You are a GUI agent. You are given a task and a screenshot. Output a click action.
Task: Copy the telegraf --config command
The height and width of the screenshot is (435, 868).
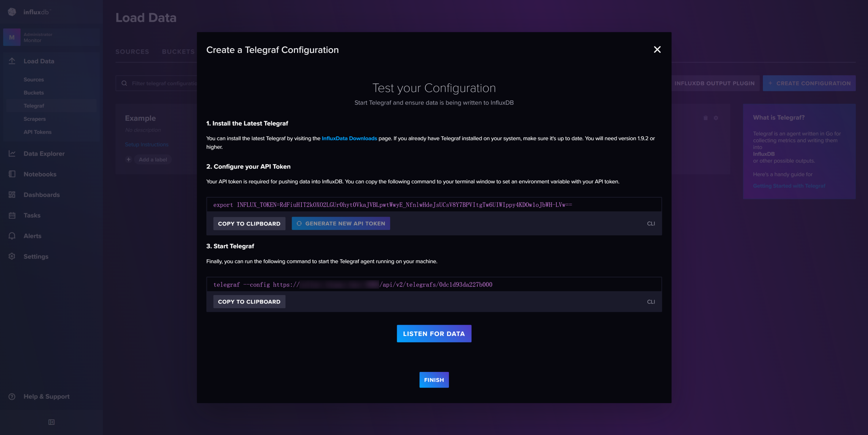pyautogui.click(x=249, y=301)
